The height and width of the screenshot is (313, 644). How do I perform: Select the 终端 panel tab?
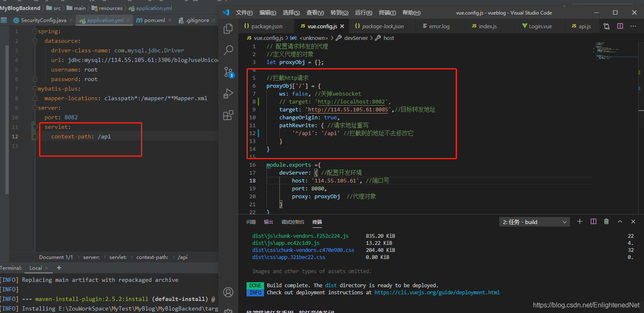[317, 222]
